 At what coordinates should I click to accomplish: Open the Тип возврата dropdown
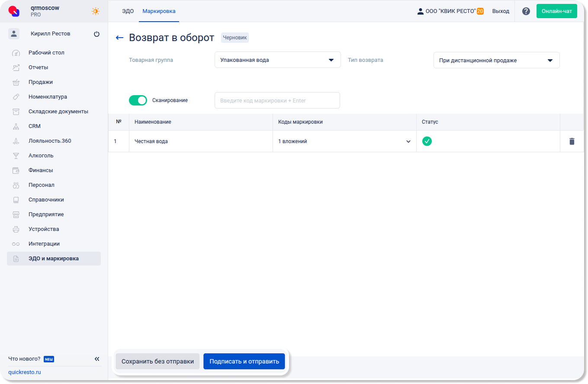click(496, 61)
